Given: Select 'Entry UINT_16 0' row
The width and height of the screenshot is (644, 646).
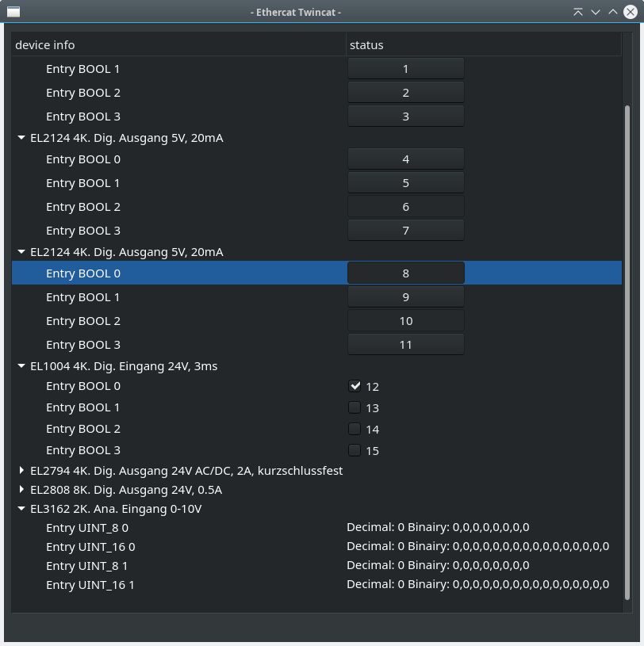Looking at the screenshot, I should pyautogui.click(x=316, y=546).
